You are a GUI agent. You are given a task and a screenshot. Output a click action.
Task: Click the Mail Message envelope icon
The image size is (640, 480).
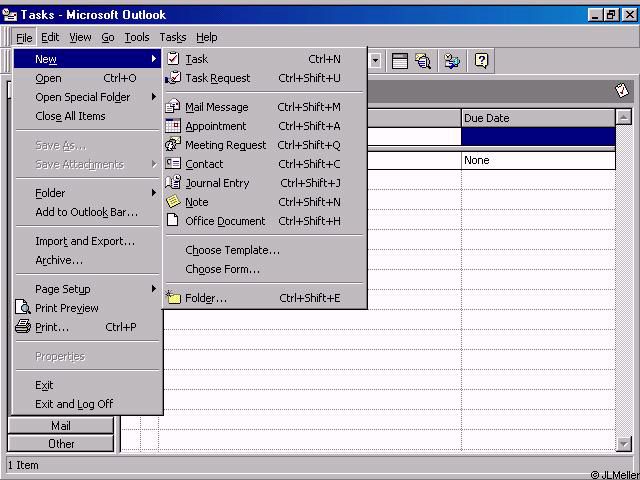click(x=174, y=107)
